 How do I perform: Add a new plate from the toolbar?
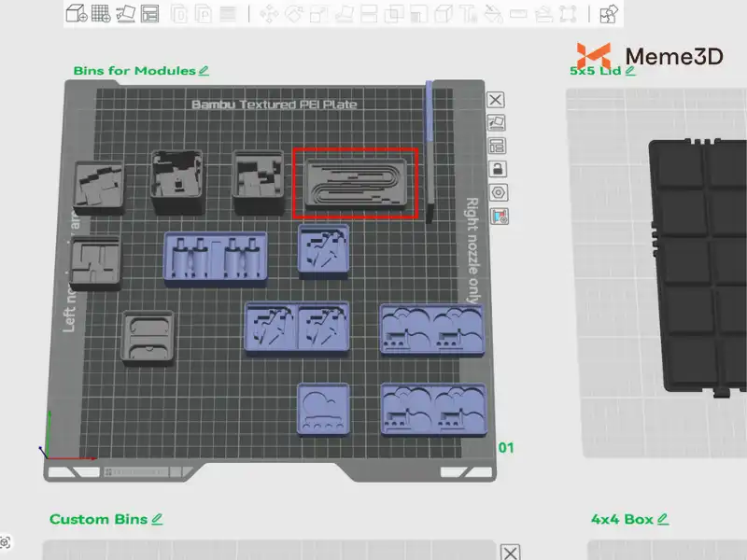click(x=101, y=14)
